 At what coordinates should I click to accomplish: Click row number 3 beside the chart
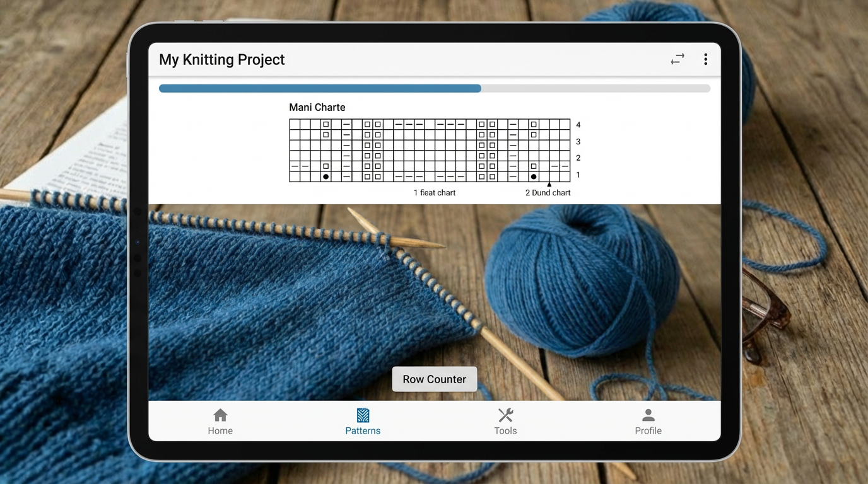578,142
